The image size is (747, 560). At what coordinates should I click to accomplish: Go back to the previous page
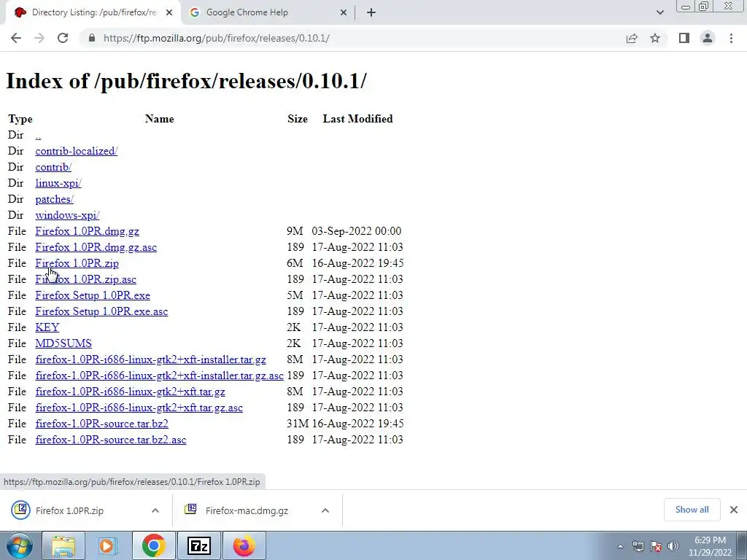pyautogui.click(x=16, y=38)
